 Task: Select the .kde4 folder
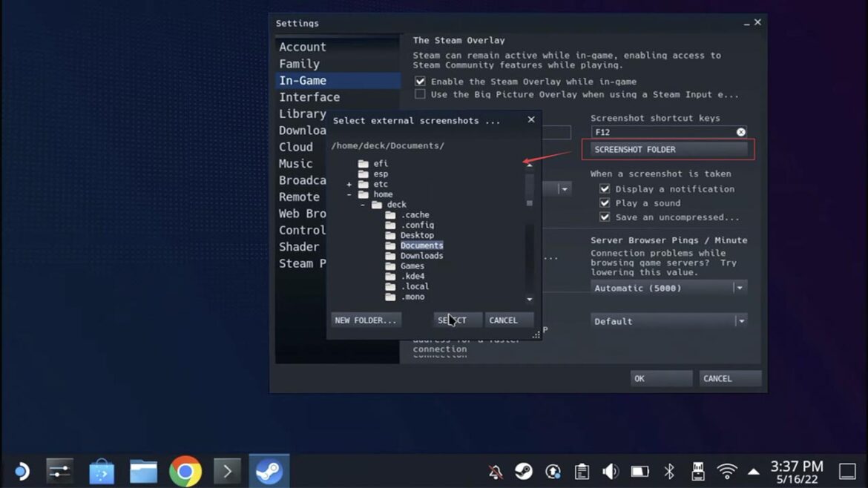tap(412, 276)
